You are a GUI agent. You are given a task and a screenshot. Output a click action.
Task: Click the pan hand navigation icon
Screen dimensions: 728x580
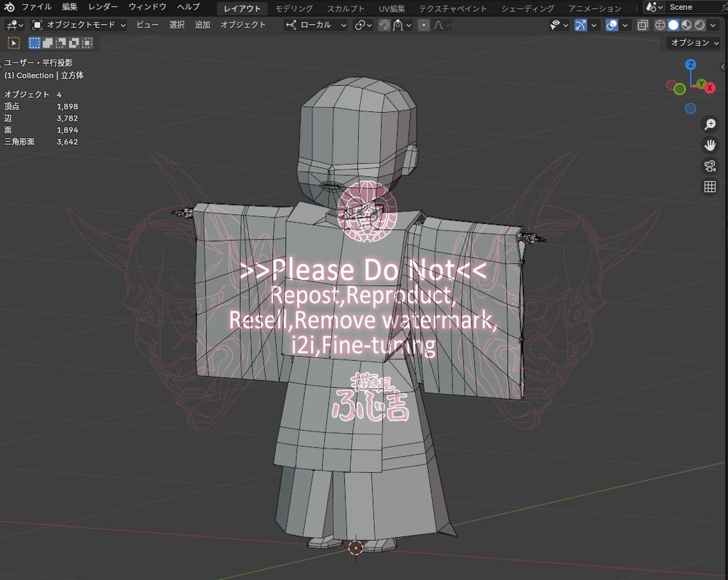pos(710,146)
